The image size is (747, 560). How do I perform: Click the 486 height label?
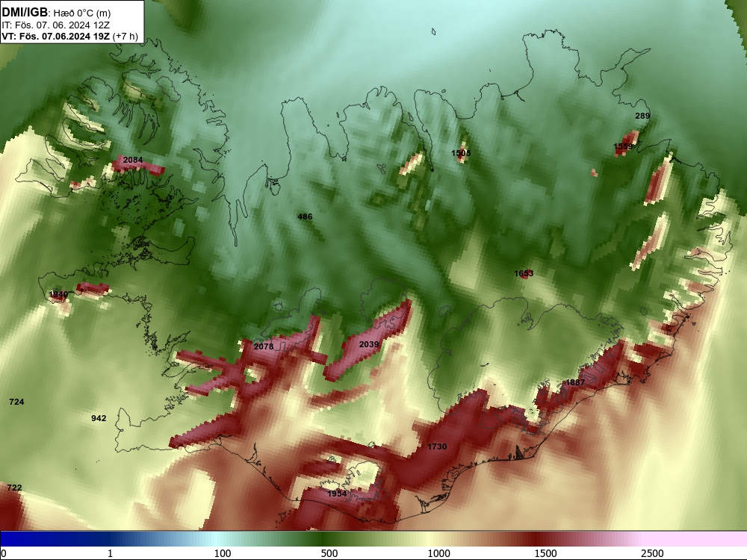point(305,217)
